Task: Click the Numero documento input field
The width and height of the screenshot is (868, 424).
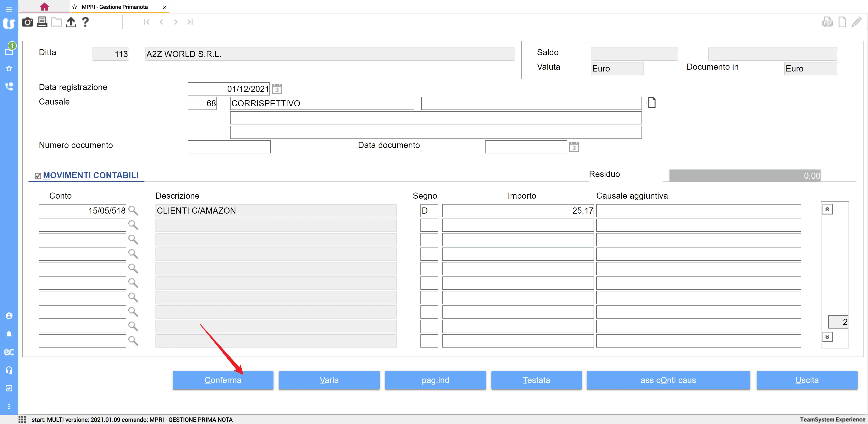Action: (229, 147)
